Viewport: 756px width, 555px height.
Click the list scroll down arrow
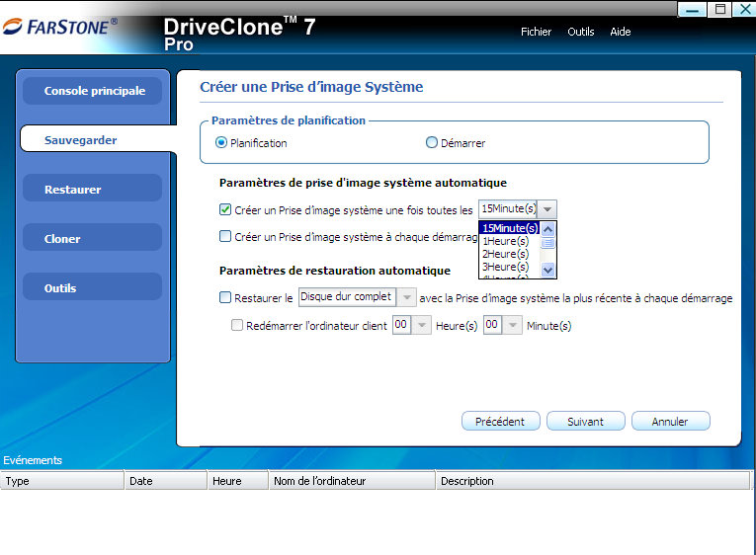(x=547, y=270)
